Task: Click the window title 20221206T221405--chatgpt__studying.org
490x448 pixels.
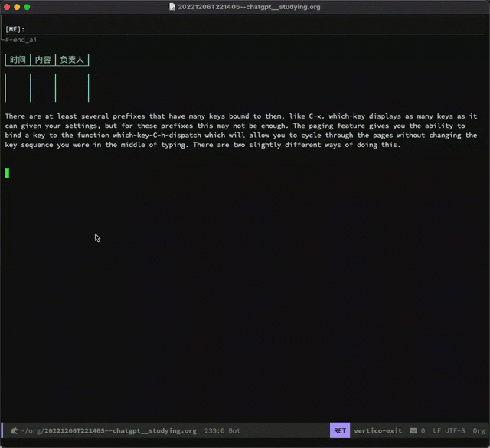Action: pos(249,7)
